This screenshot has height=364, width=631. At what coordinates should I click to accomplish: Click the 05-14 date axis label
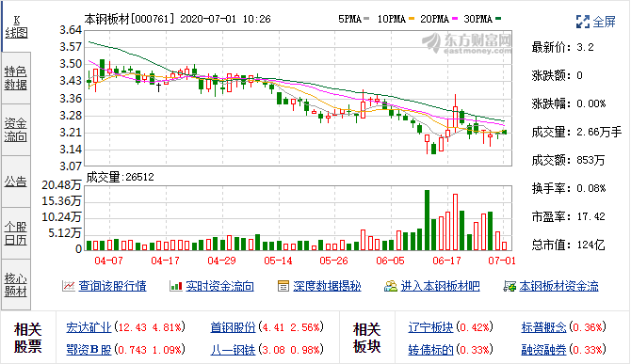[278, 261]
